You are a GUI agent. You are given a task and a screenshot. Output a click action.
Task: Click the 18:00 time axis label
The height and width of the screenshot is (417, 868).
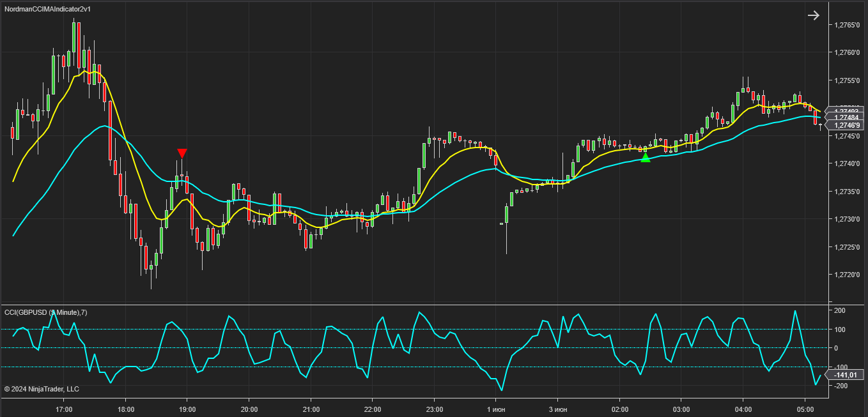(x=126, y=409)
